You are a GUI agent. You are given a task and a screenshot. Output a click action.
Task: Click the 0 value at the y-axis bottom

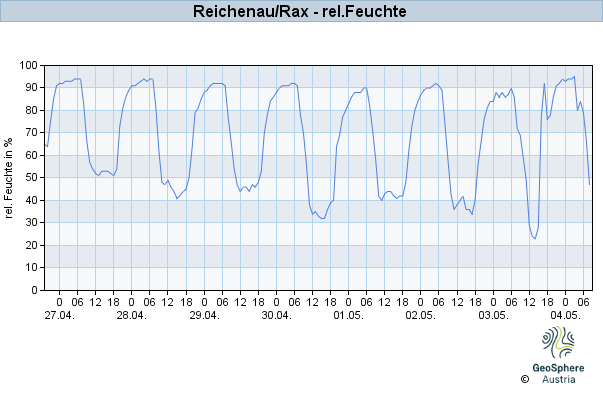[x=35, y=290]
